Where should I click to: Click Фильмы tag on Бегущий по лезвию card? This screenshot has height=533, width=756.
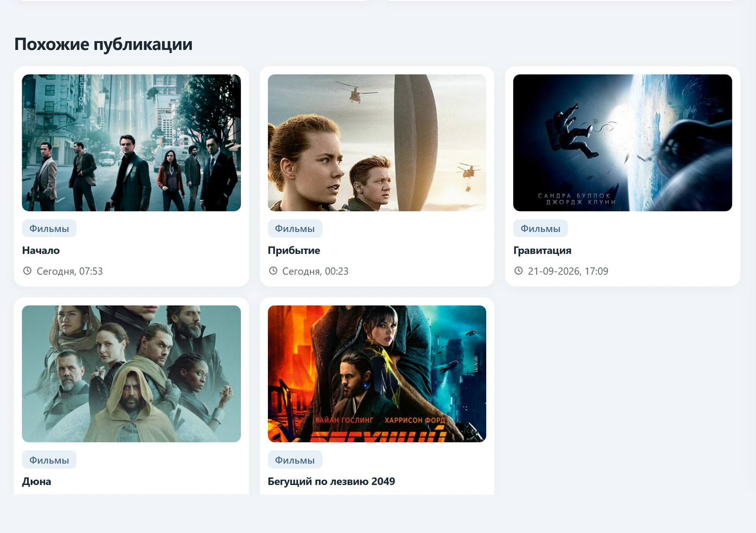(295, 460)
